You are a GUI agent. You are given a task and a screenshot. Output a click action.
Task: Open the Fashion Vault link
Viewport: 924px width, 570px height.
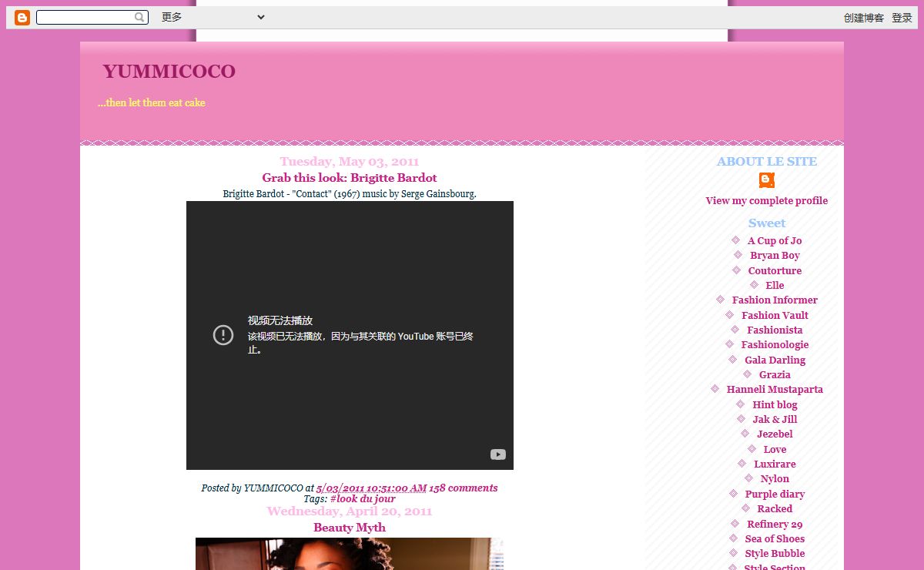pyautogui.click(x=775, y=315)
